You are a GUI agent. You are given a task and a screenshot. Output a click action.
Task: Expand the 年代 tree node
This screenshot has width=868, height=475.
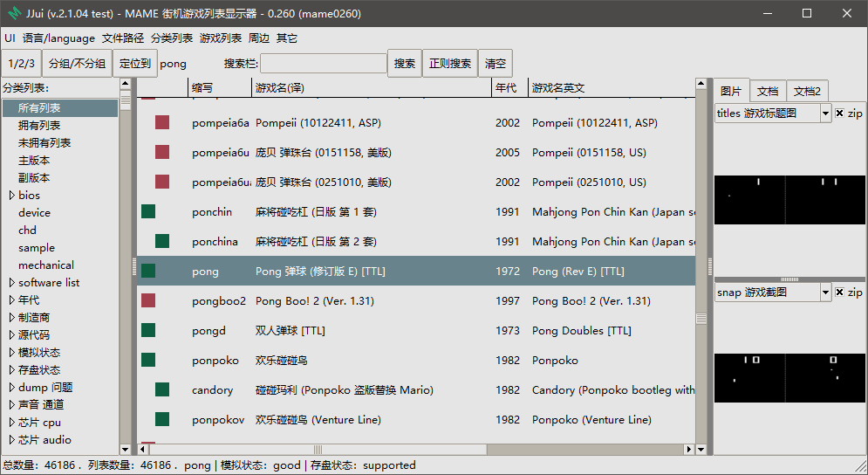pyautogui.click(x=11, y=299)
